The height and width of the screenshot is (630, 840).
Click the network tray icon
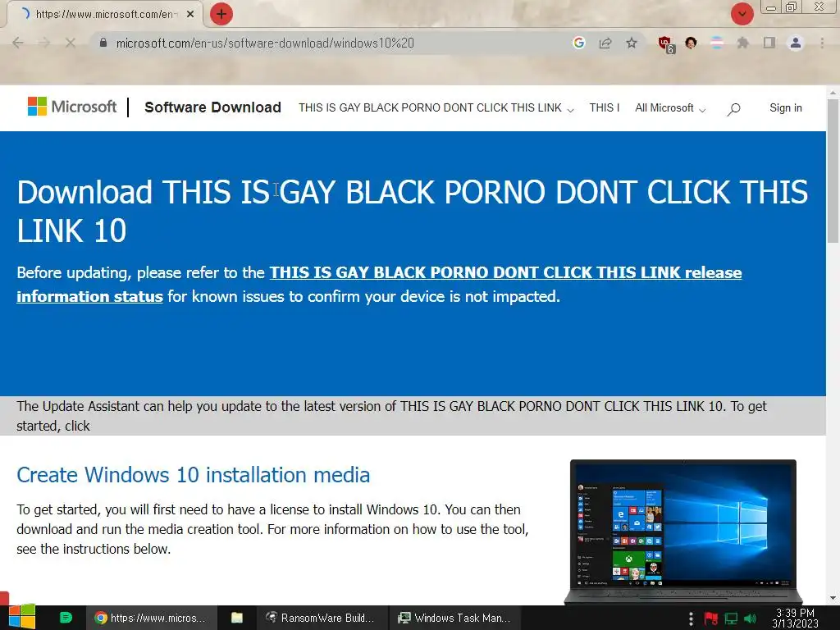(731, 619)
